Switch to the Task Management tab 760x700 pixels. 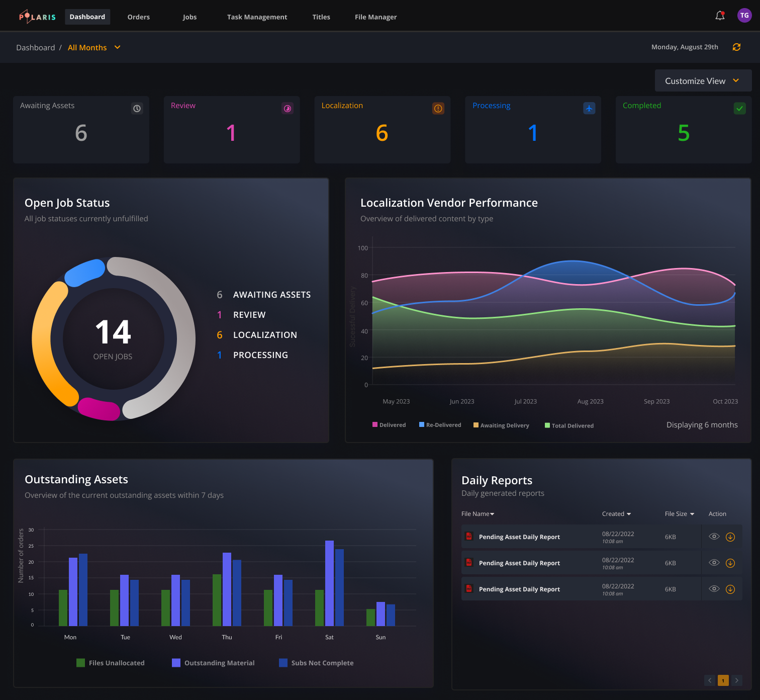(257, 17)
